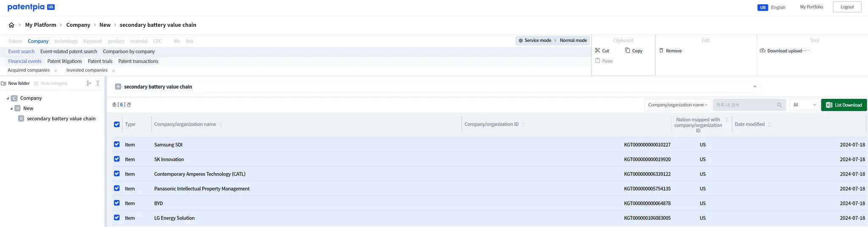This screenshot has width=868, height=227.
Task: Open Download upload cloud icon
Action: 762,50
